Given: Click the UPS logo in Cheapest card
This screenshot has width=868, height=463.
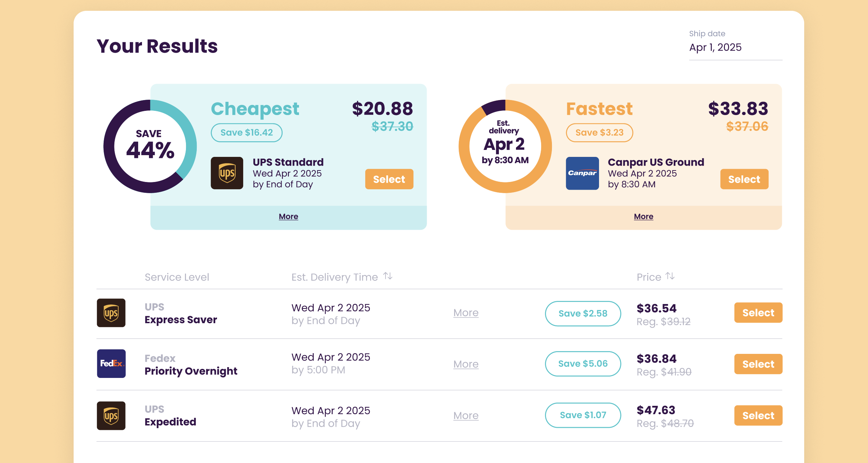Looking at the screenshot, I should coord(227,173).
